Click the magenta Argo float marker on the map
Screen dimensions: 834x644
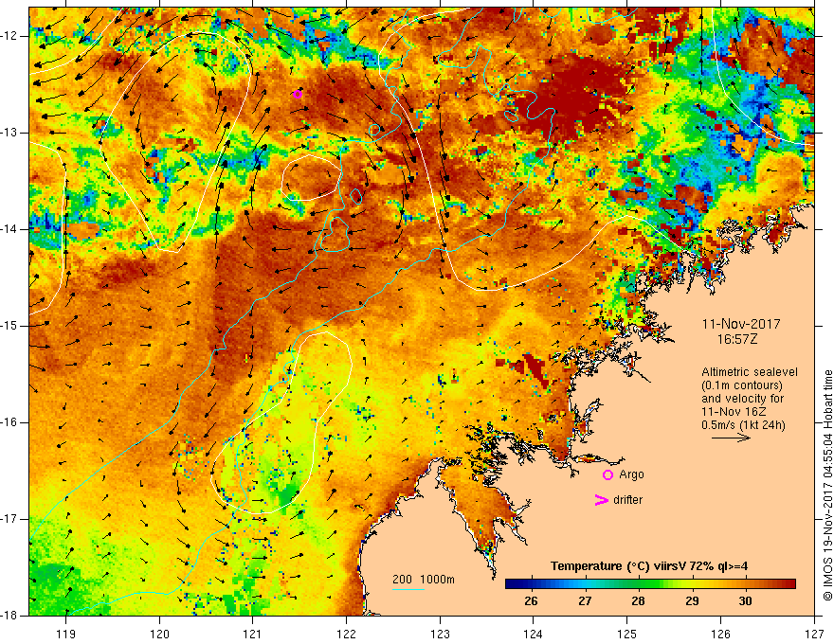point(298,94)
